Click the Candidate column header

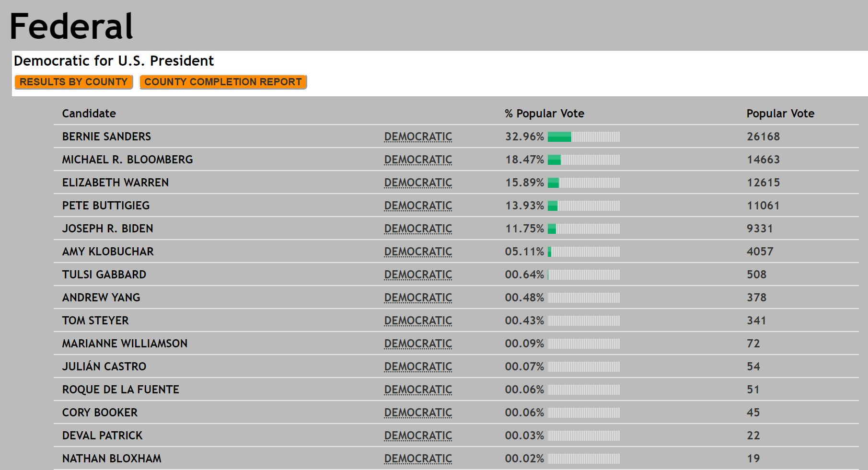click(89, 114)
